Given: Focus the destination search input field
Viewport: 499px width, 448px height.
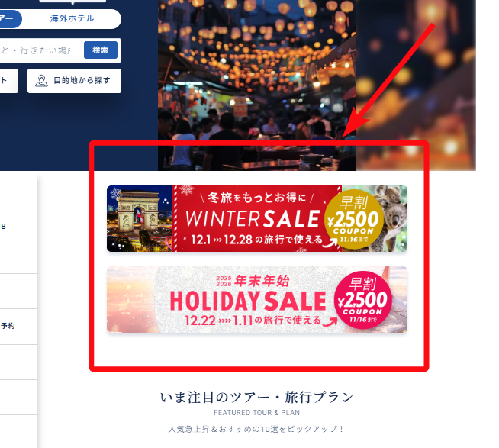Looking at the screenshot, I should point(40,50).
